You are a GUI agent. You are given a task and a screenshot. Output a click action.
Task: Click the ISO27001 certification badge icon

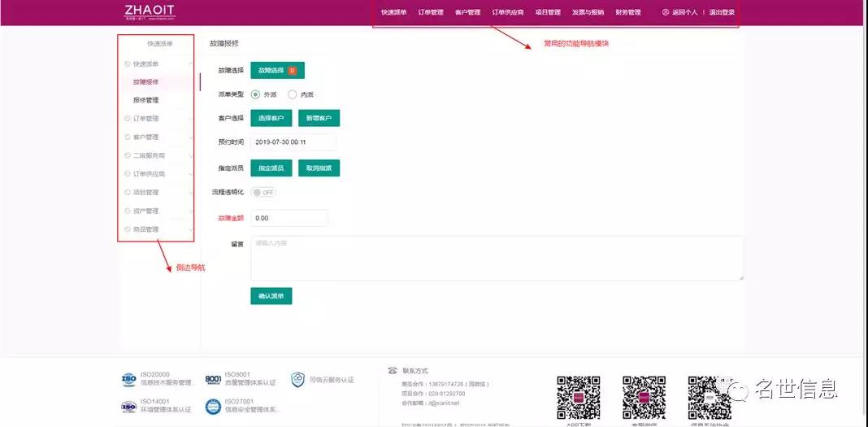click(x=213, y=406)
